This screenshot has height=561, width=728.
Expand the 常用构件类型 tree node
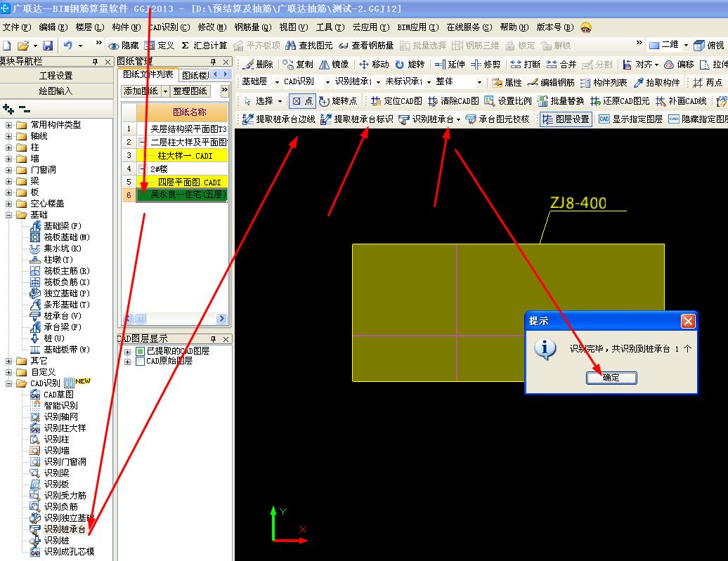click(9, 125)
